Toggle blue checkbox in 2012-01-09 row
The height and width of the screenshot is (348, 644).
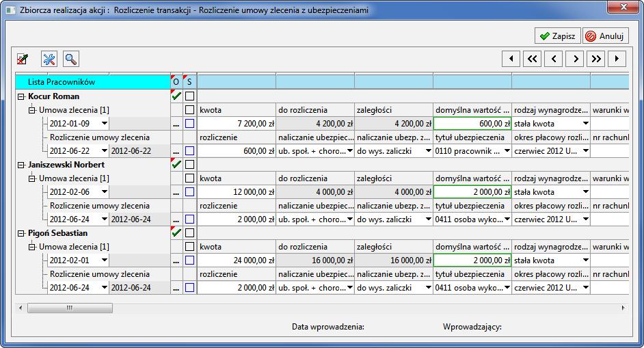pos(190,124)
